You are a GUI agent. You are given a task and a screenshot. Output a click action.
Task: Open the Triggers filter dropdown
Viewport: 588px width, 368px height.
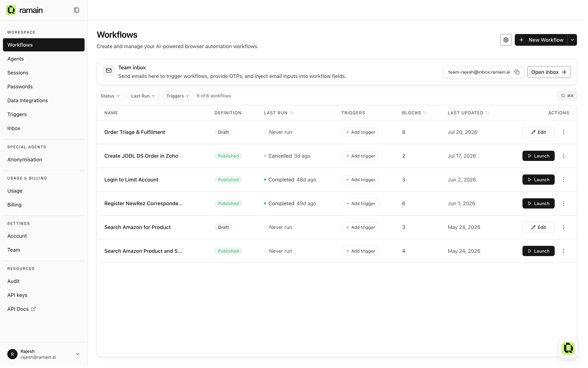(x=178, y=96)
